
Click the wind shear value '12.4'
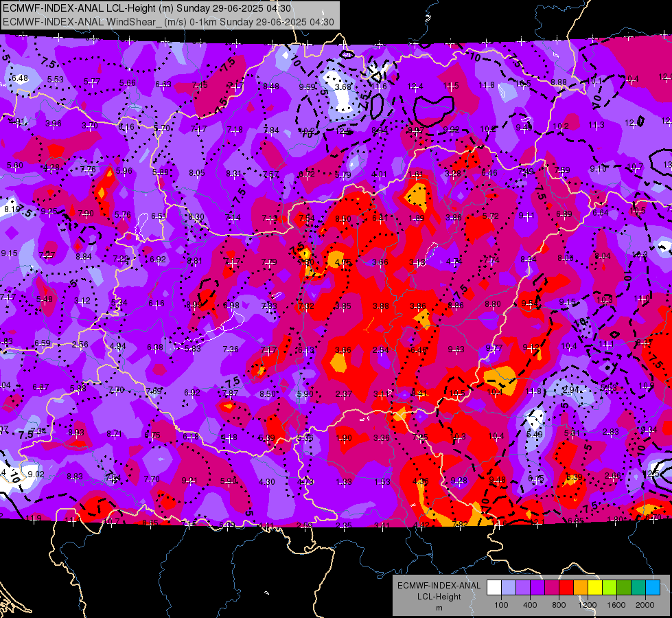pyautogui.click(x=415, y=87)
